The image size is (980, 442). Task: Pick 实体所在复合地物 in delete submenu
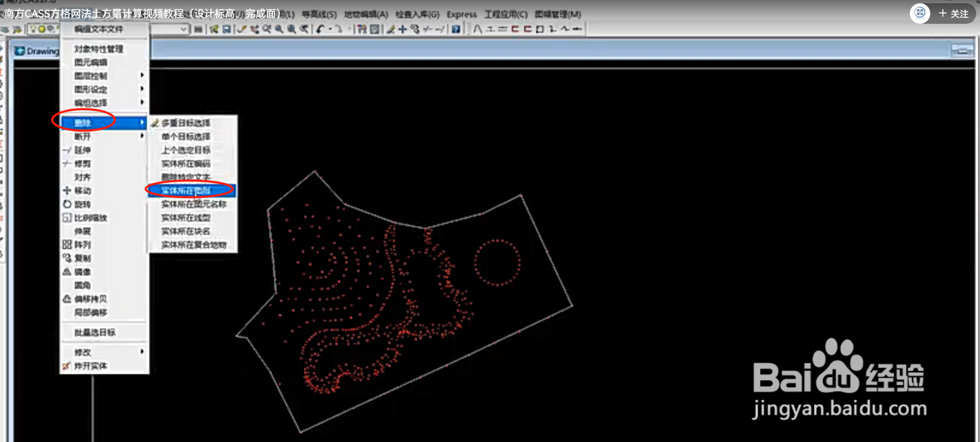coord(194,245)
